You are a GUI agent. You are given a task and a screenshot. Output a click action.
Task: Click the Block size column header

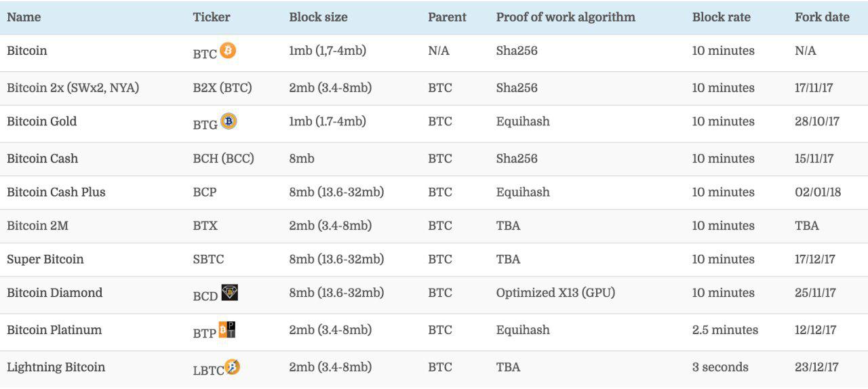pos(318,18)
